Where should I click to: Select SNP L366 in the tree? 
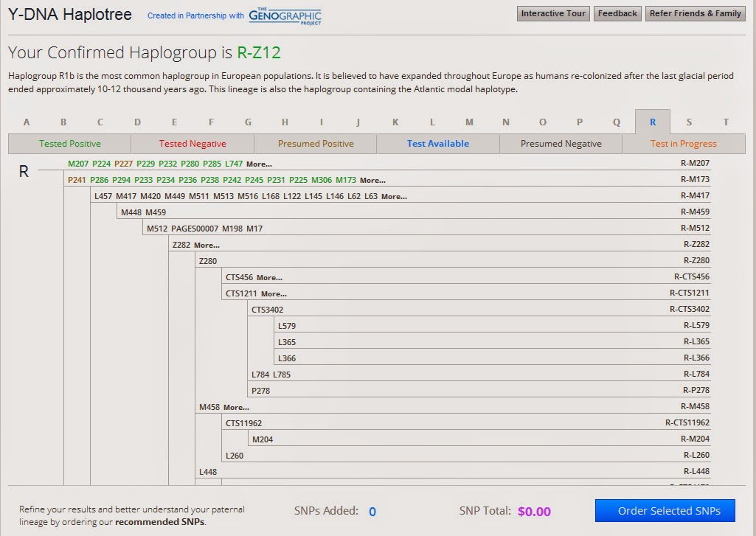[287, 358]
